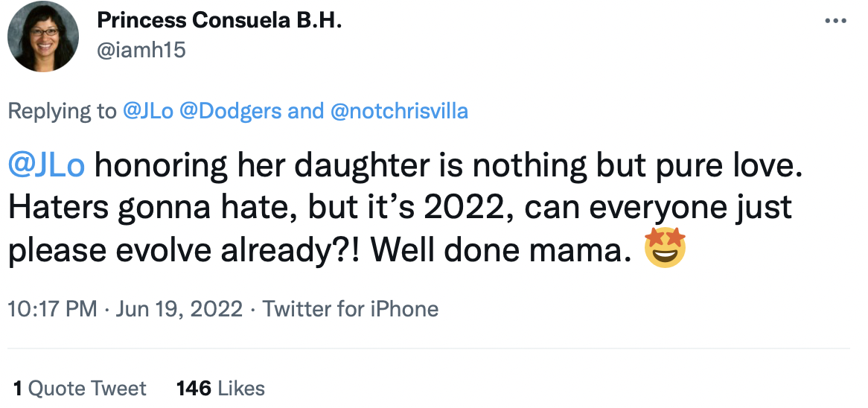Visit the @Dodgers profile link

(x=230, y=112)
